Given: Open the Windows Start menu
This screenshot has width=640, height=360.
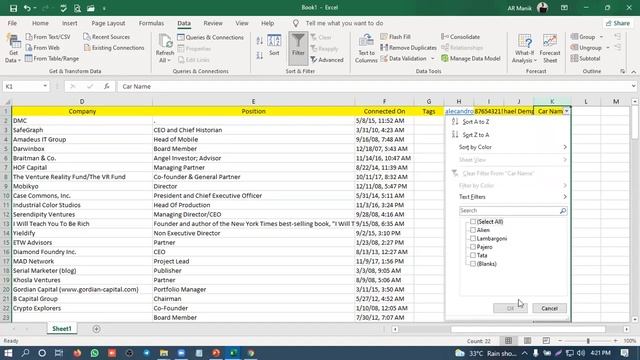Looking at the screenshot, I should (8, 353).
